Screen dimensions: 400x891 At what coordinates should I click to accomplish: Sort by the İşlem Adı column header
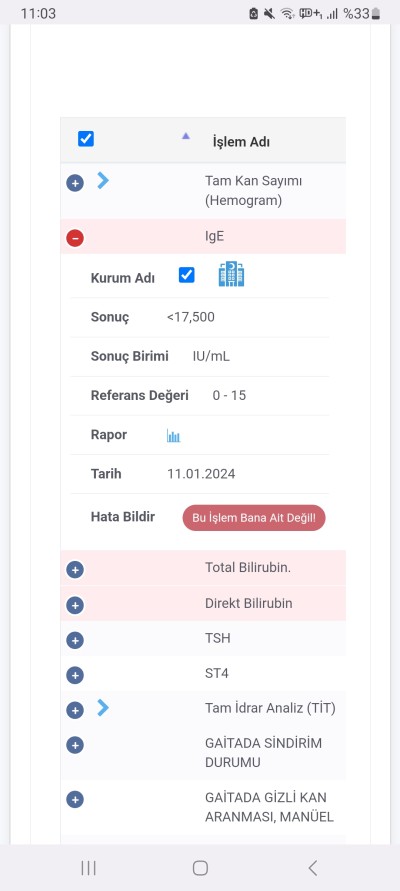click(x=241, y=141)
